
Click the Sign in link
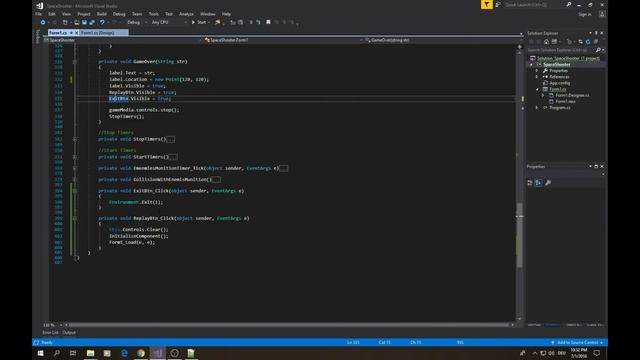pyautogui.click(x=584, y=14)
